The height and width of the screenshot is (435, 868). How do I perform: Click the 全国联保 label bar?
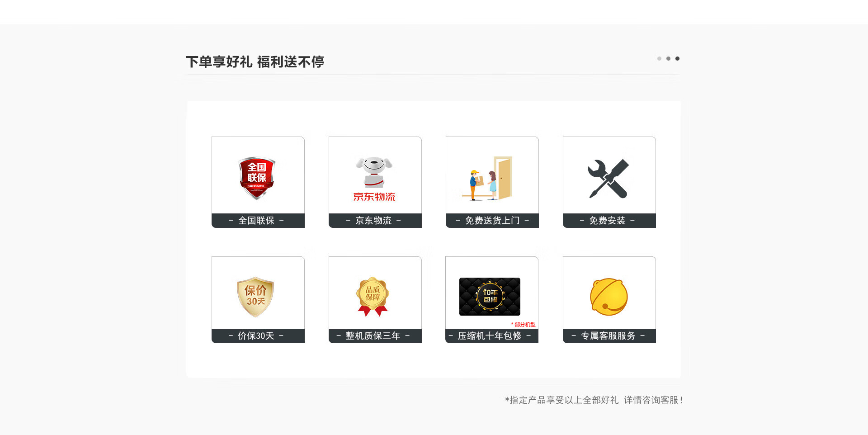coord(258,221)
